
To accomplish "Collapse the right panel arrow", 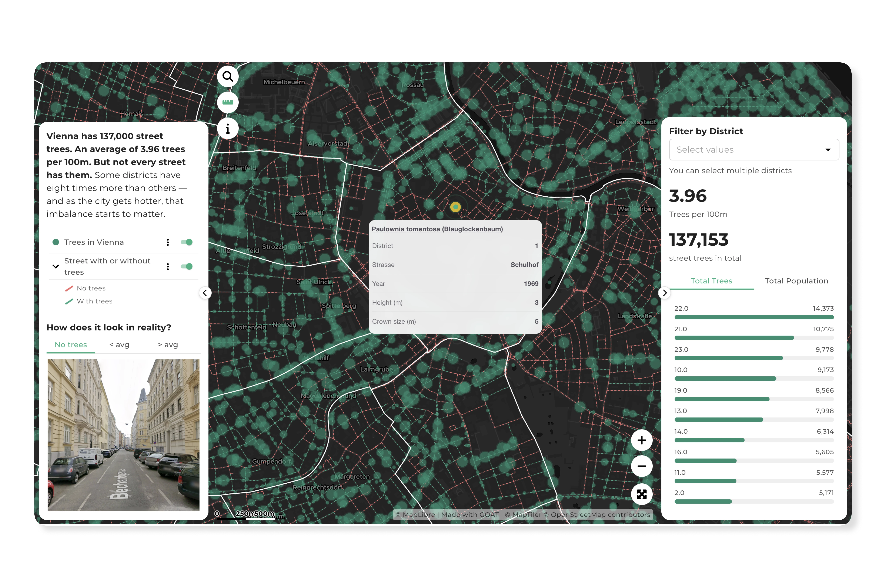I will click(664, 293).
